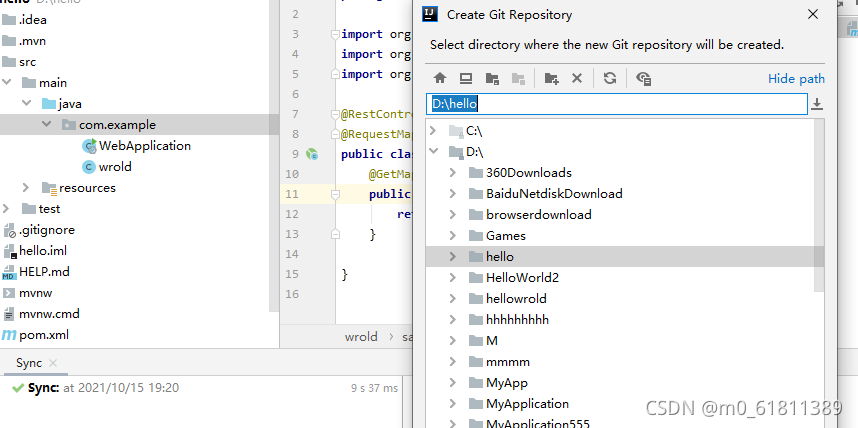
Task: Expand the MyApp folder
Action: click(x=453, y=383)
